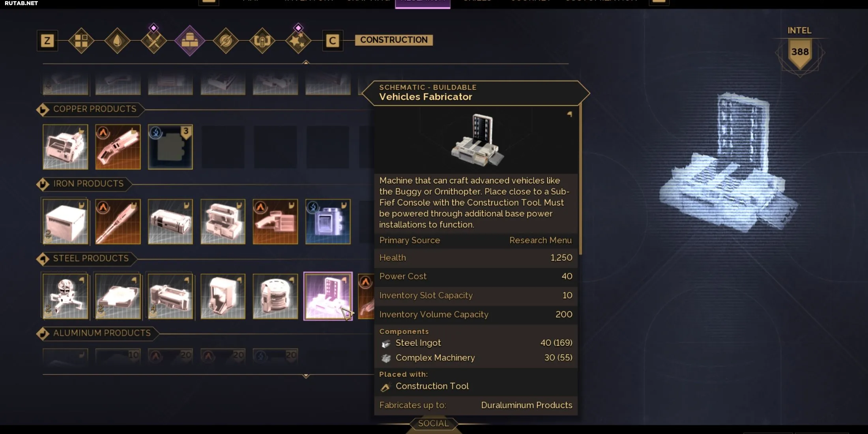Image resolution: width=868 pixels, height=434 pixels.
Task: Select the stars research category icon
Action: pyautogui.click(x=298, y=41)
